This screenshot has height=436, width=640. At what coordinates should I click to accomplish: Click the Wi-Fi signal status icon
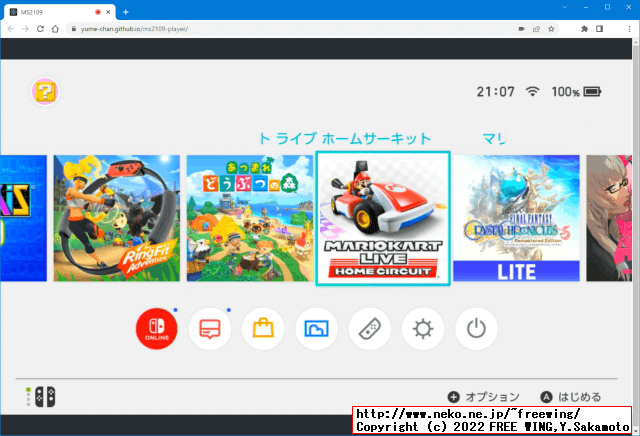click(x=532, y=91)
